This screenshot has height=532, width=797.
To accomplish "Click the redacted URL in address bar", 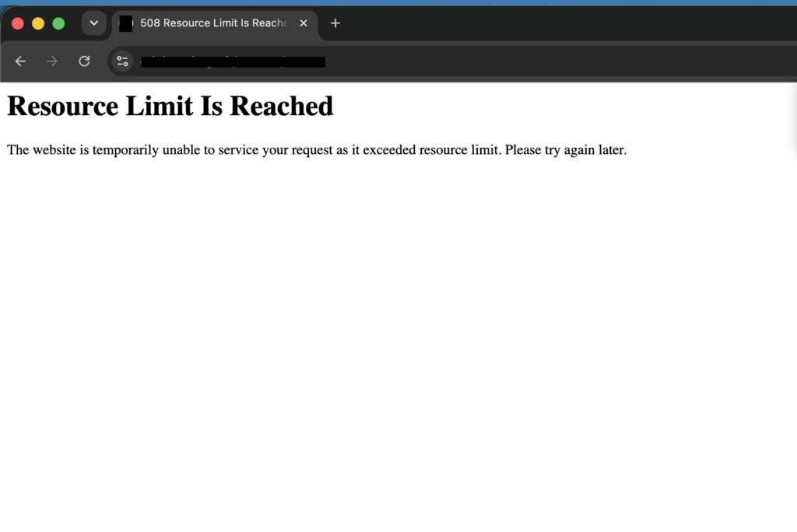I will point(233,62).
